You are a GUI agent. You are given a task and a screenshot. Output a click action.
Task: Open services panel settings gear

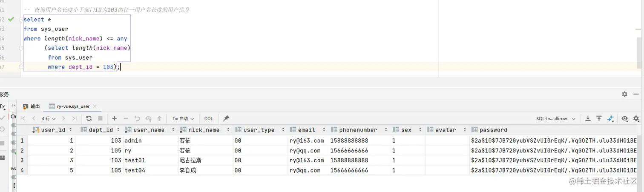click(x=624, y=94)
